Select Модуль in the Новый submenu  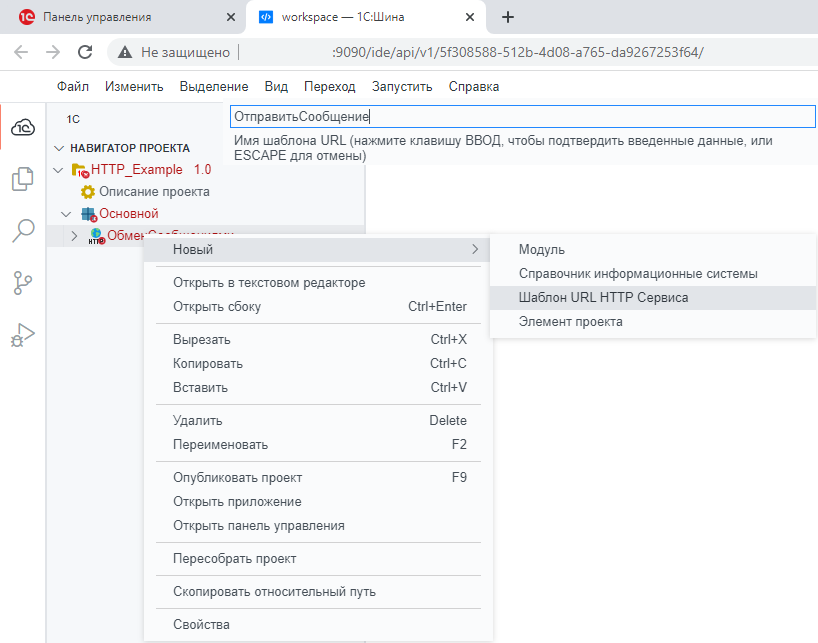(541, 249)
